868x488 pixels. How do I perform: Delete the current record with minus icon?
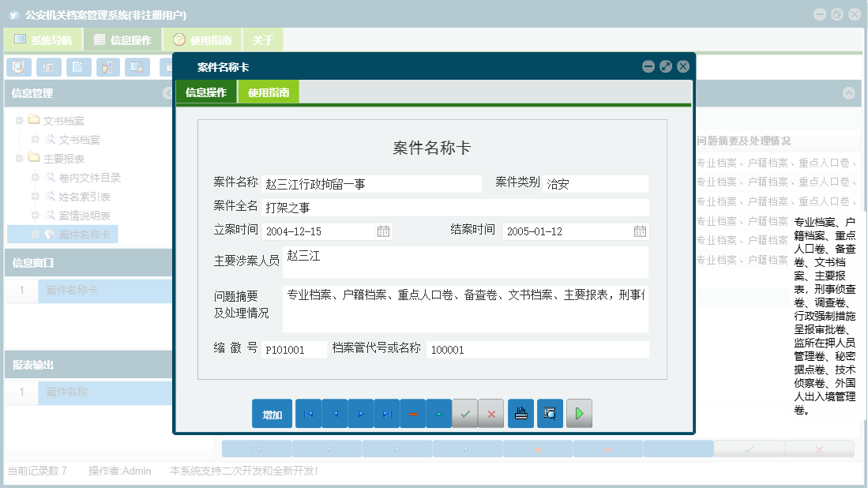pos(413,413)
